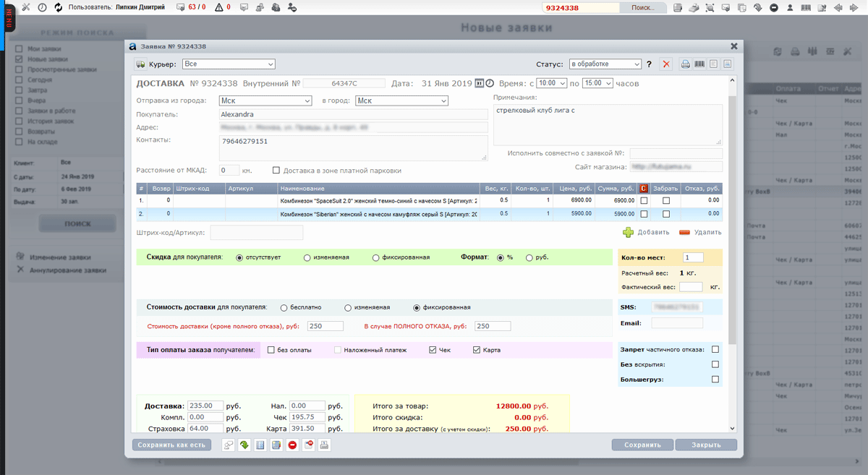The width and height of the screenshot is (868, 475).
Task: Open the 'Отправка из города' dropdown
Action: [265, 100]
